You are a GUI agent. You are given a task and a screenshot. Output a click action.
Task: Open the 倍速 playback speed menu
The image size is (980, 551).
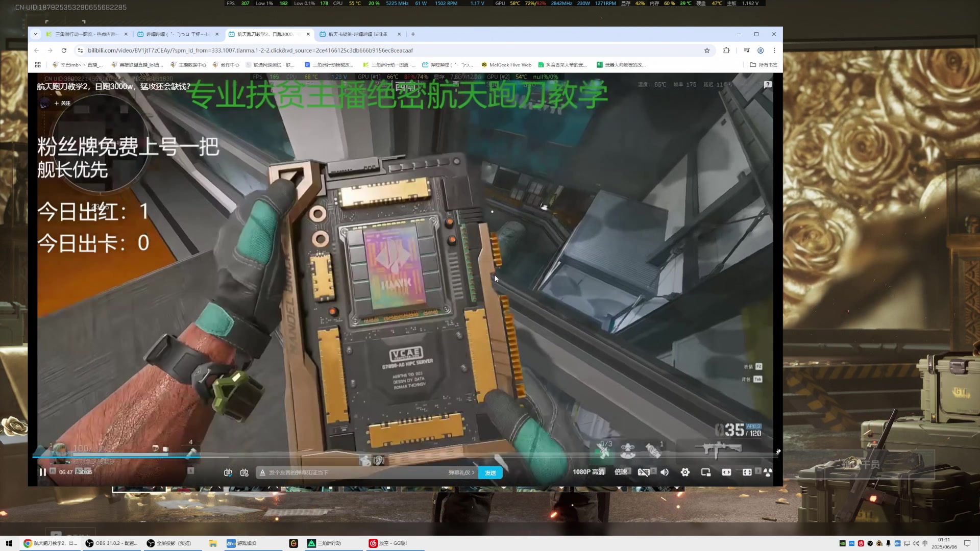click(x=621, y=472)
